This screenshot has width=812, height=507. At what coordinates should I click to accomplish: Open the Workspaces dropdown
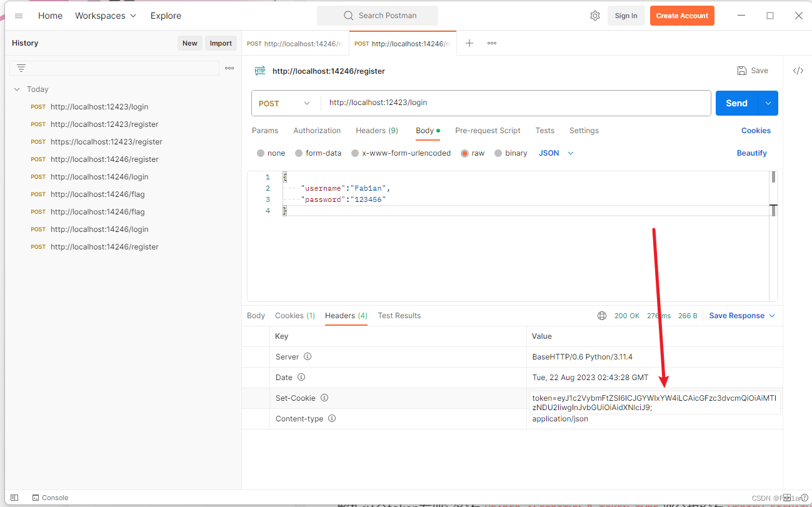(x=106, y=16)
